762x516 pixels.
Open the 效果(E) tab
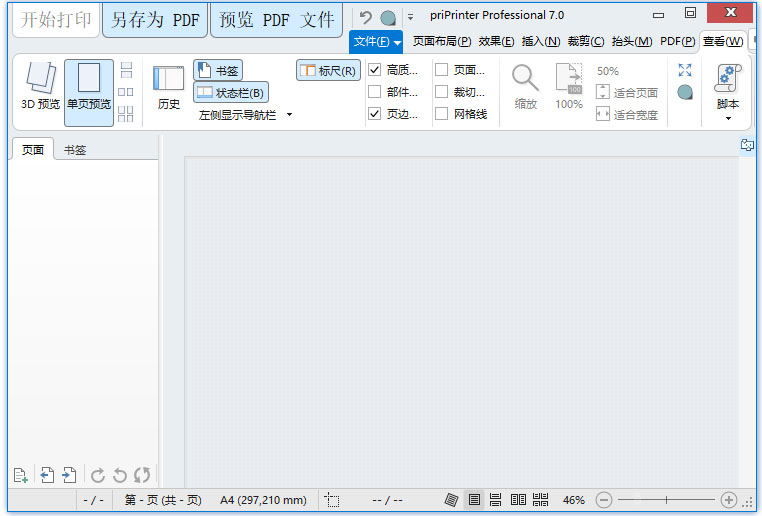coord(496,42)
